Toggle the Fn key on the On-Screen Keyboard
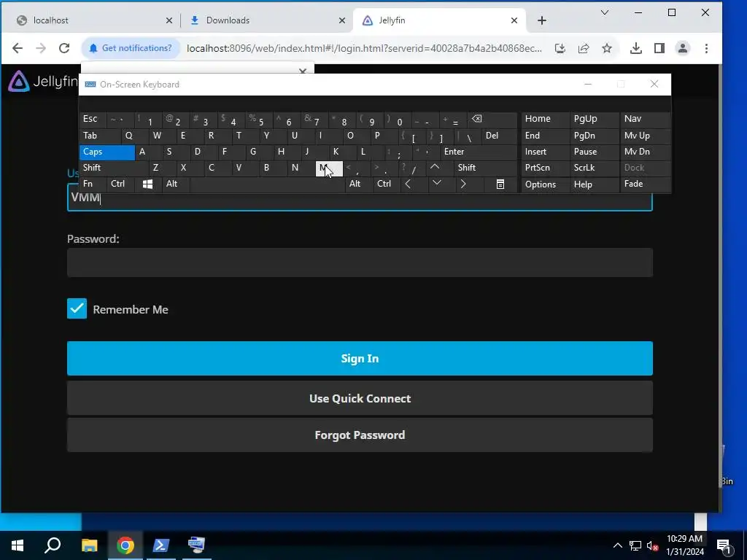747x560 pixels. click(93, 184)
